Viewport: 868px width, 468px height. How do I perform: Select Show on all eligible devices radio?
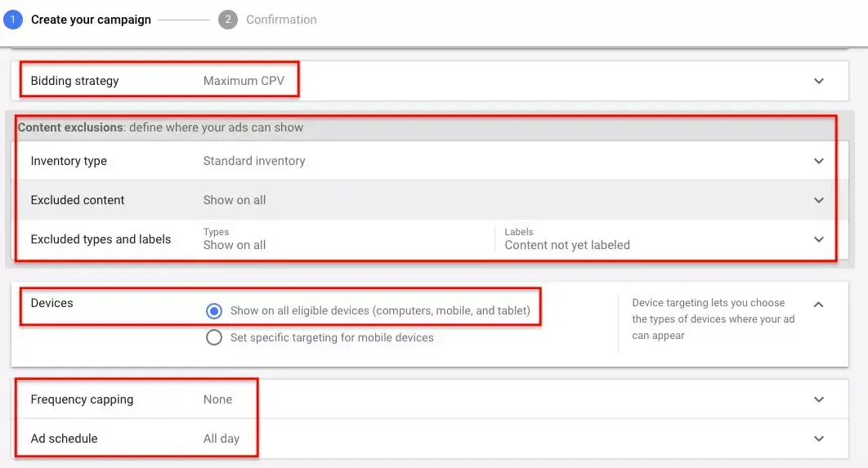pyautogui.click(x=214, y=311)
